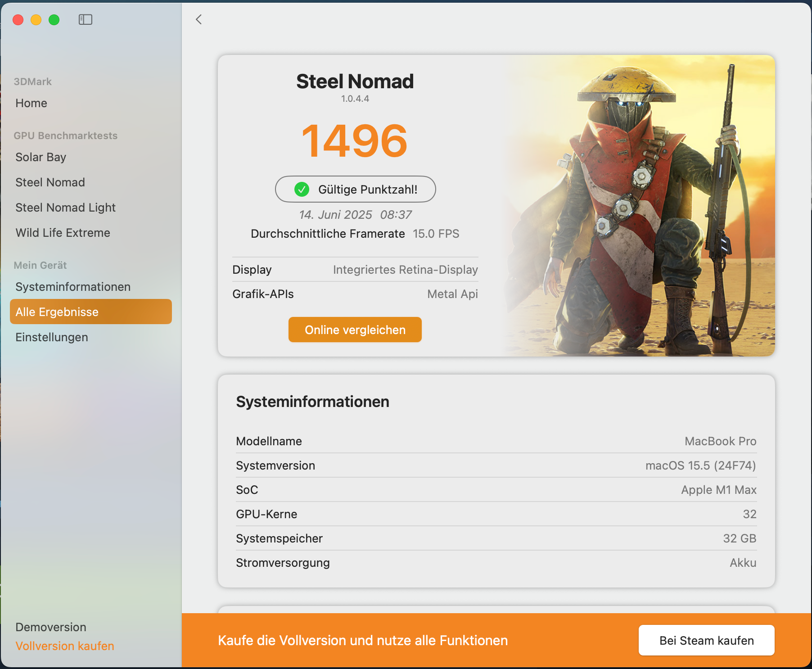
Task: Click the Apple M1 Max SoC value
Action: click(x=719, y=490)
